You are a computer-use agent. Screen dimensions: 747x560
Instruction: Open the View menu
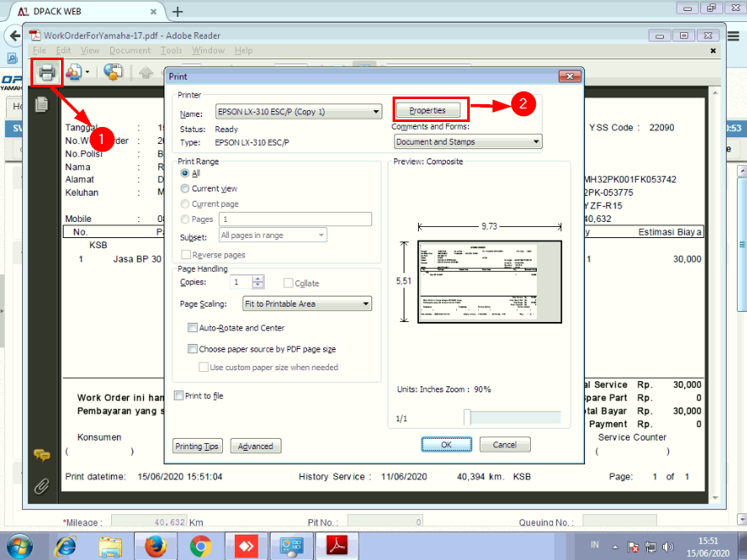(x=90, y=51)
